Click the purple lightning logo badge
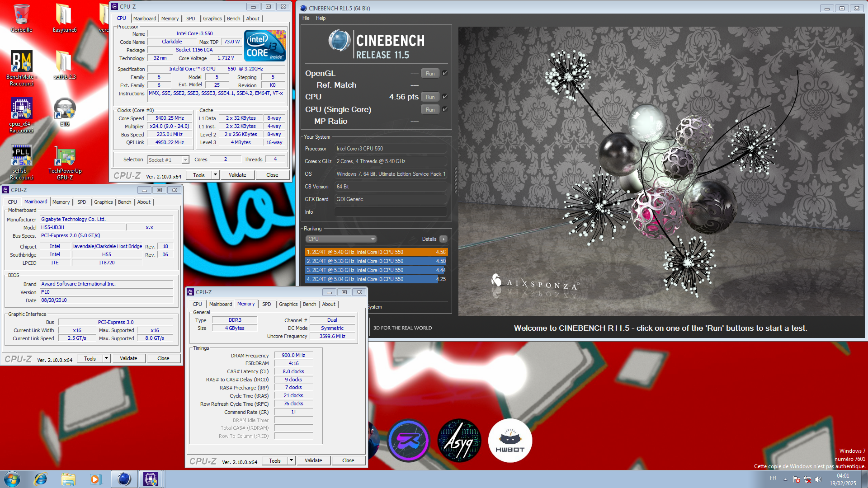868x488 pixels. pos(408,441)
